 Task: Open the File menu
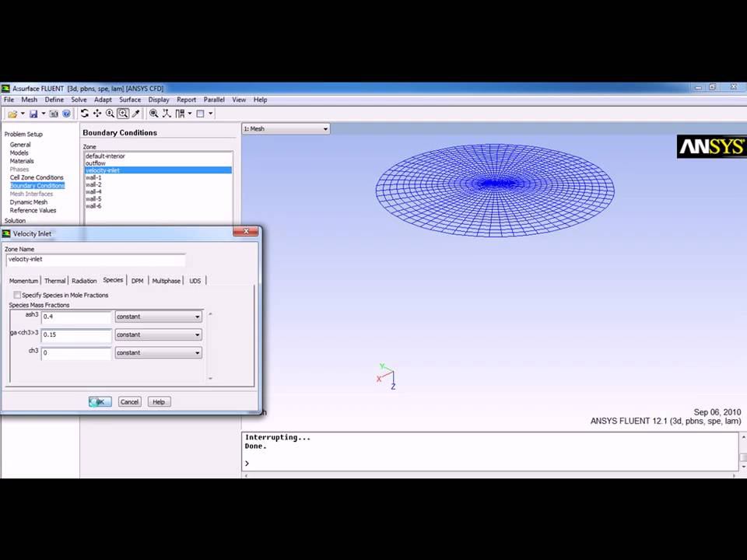click(x=9, y=100)
